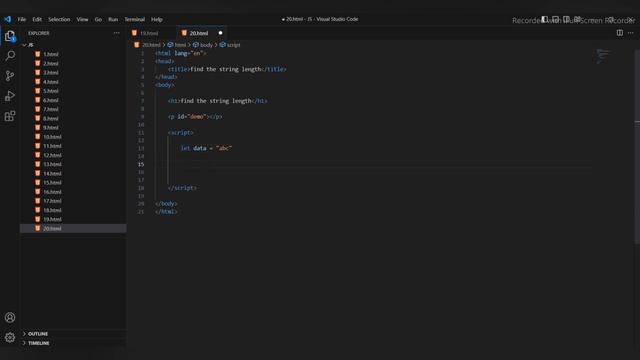Click the script breadcrumb item
Screen dimensions: 640x360
pos(230,45)
